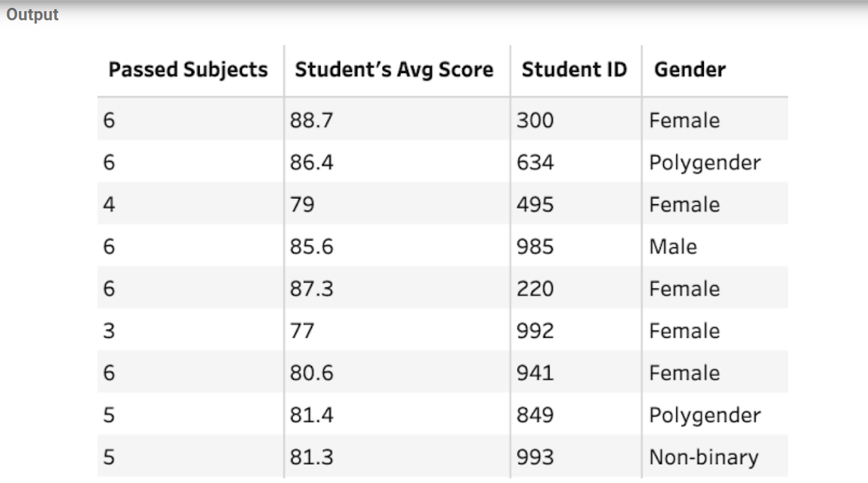Click Student ID cell 634
This screenshot has width=868, height=483.
pyautogui.click(x=534, y=162)
